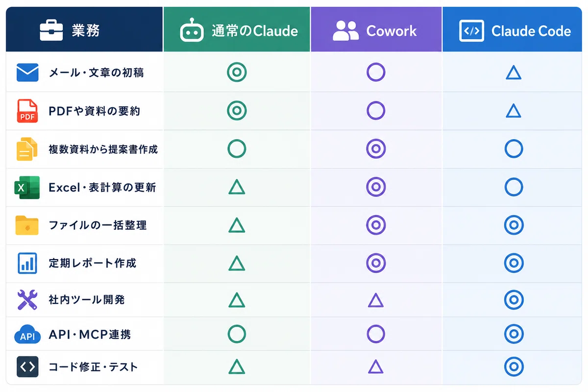This screenshot has width=588, height=392.
Task: Click the yellow documents icon for 複数資料から提案書作成
Action: [27, 149]
